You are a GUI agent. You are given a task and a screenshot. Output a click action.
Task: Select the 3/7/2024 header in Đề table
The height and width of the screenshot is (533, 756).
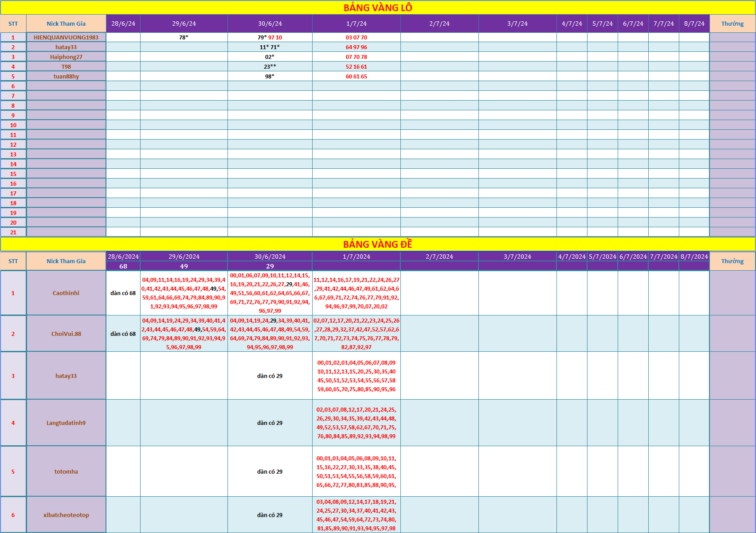click(517, 257)
